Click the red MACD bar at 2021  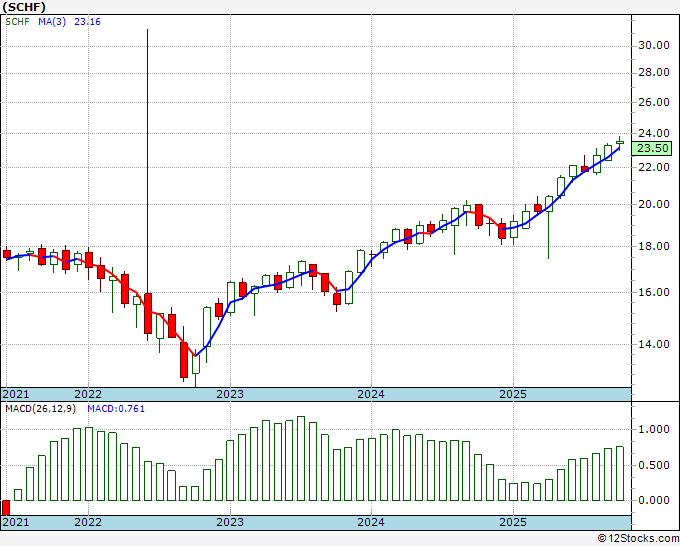click(6, 507)
